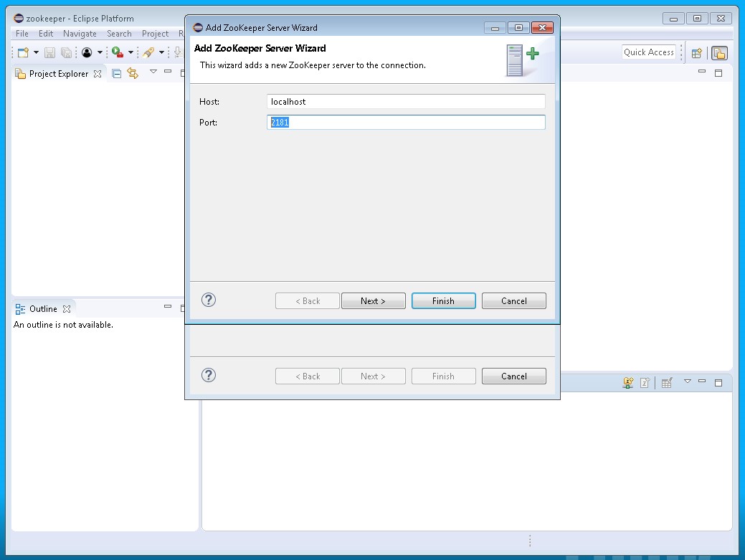Click the Open Perspective icon
This screenshot has width=745, height=560.
696,53
